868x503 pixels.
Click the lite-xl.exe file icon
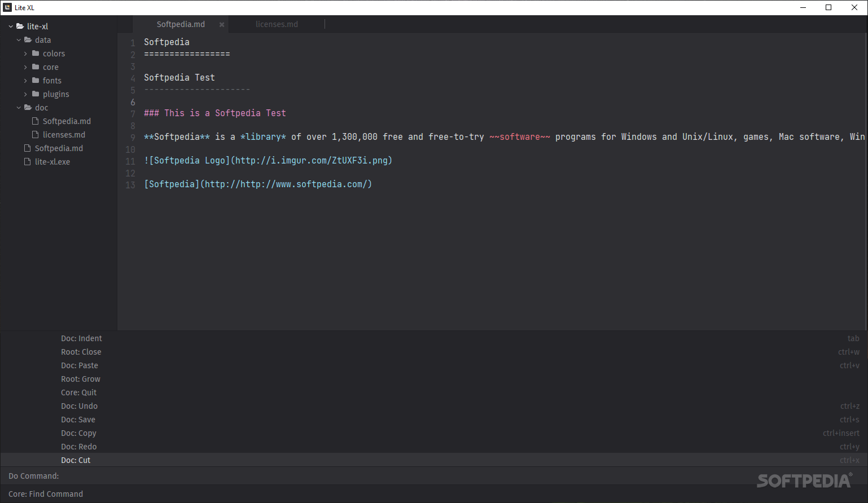pyautogui.click(x=28, y=162)
